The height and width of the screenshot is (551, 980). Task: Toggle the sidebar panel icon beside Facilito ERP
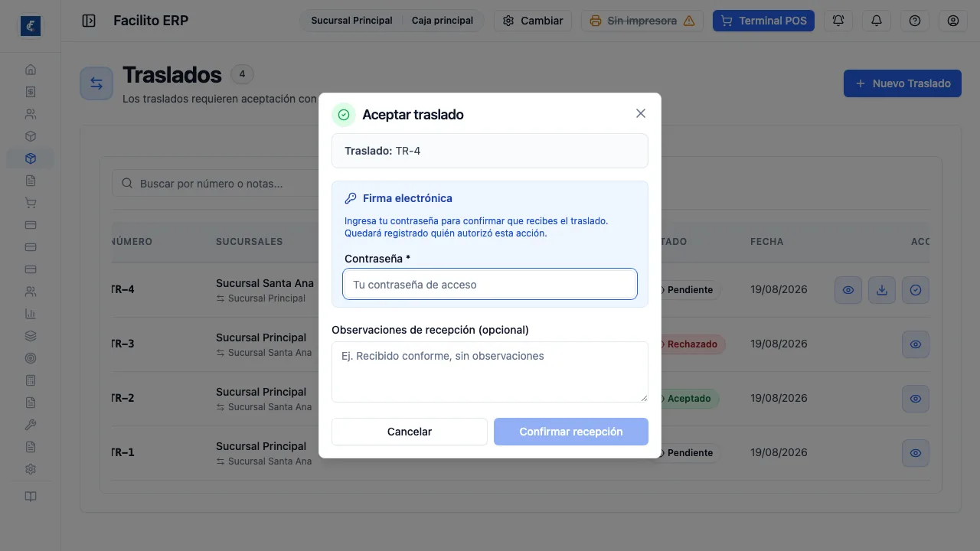click(x=89, y=21)
